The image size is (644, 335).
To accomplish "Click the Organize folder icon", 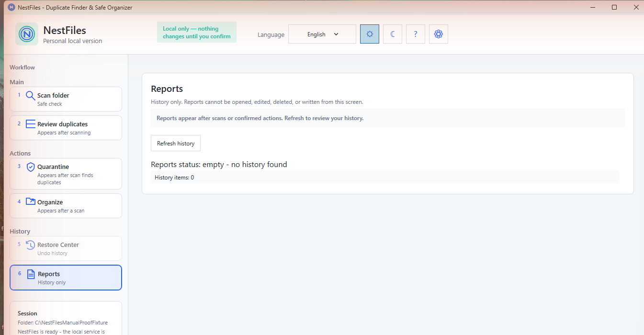I will click(x=30, y=201).
